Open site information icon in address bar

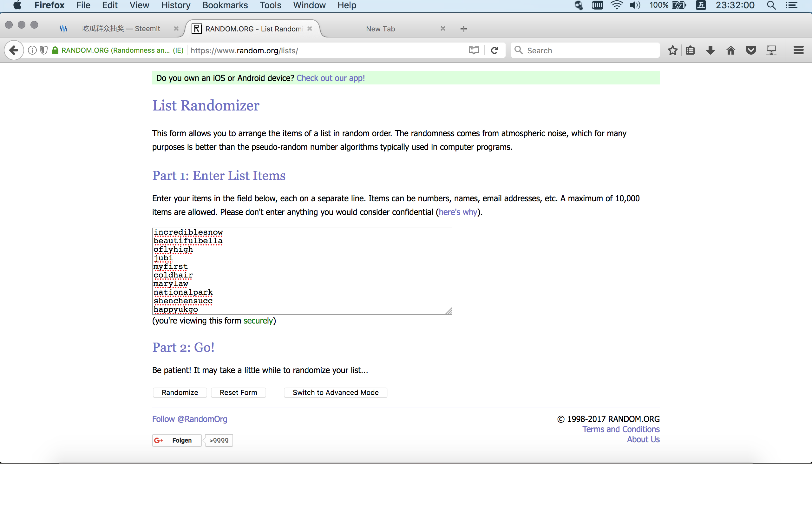point(32,50)
